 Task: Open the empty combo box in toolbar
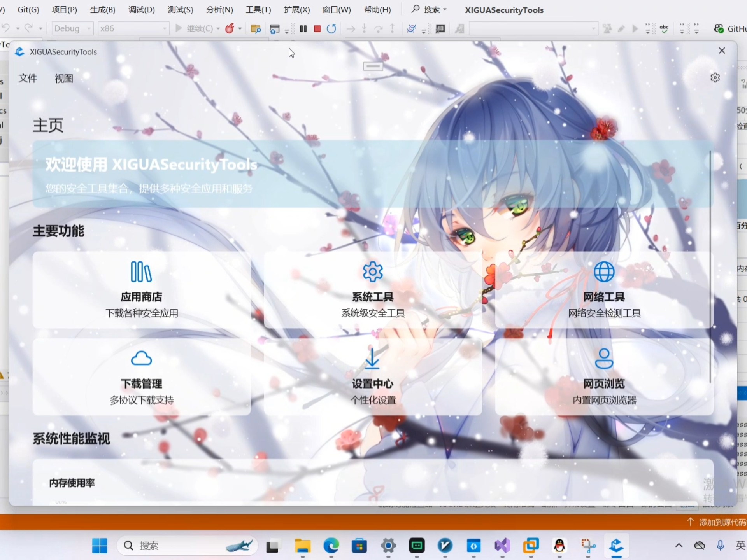(x=533, y=28)
